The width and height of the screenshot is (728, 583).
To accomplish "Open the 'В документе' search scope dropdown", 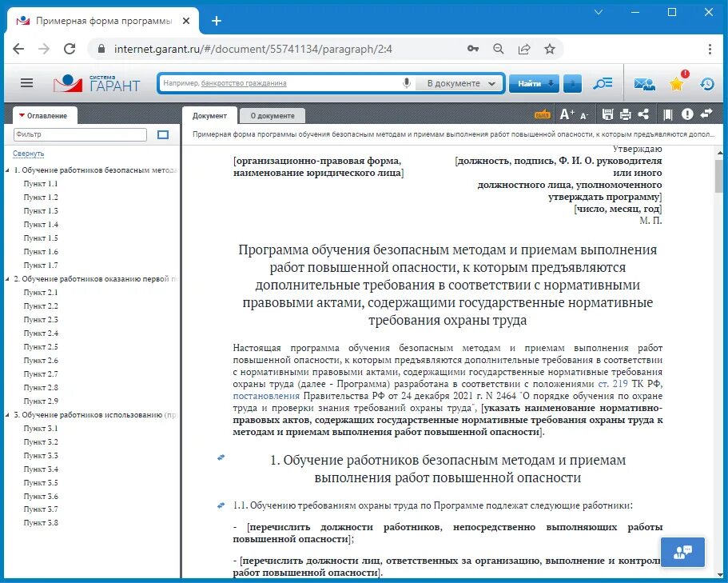I will [461, 84].
